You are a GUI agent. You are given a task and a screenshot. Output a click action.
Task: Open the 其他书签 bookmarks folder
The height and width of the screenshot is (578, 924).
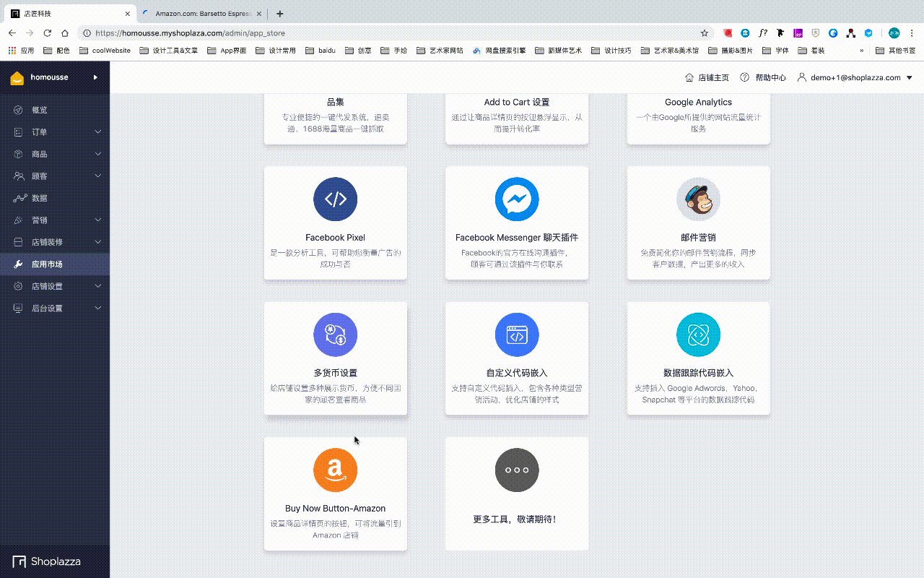pyautogui.click(x=896, y=51)
